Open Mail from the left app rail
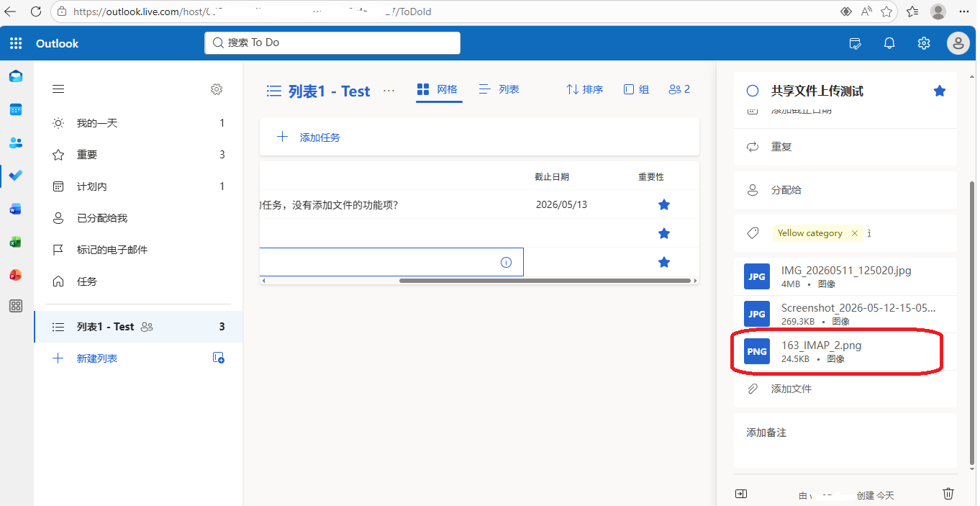 (16, 77)
